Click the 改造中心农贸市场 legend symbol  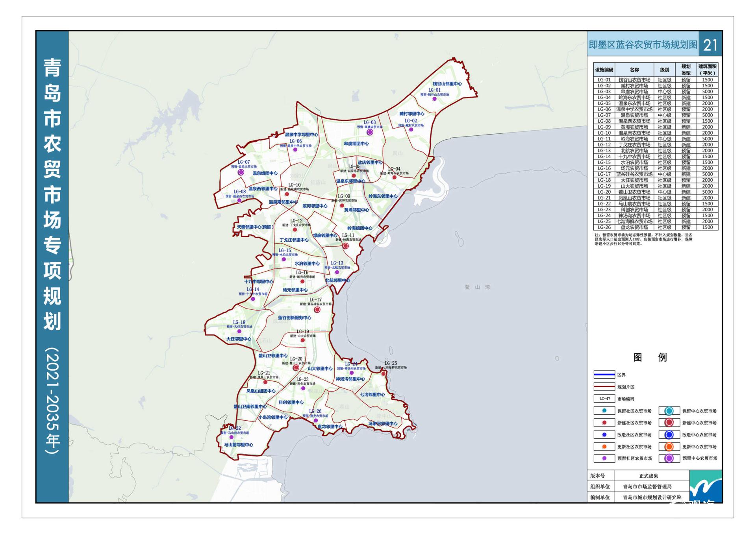(x=669, y=435)
